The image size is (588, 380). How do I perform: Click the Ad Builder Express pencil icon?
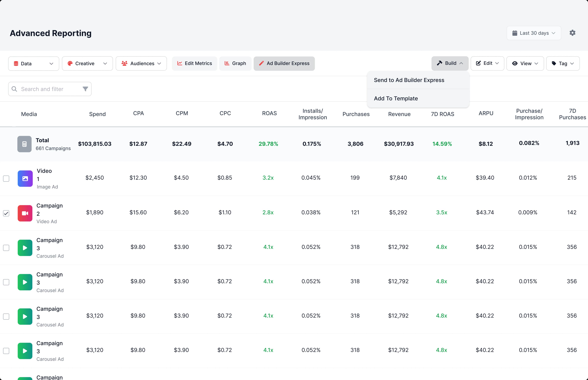point(262,63)
